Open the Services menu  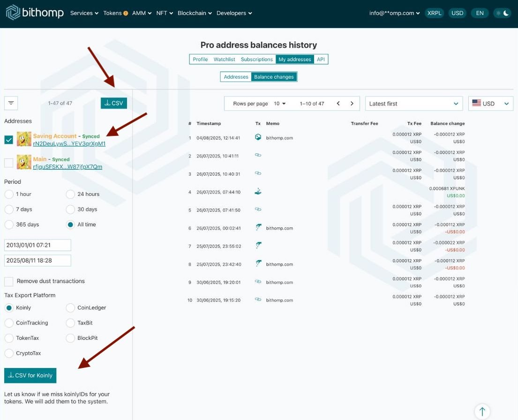(84, 13)
